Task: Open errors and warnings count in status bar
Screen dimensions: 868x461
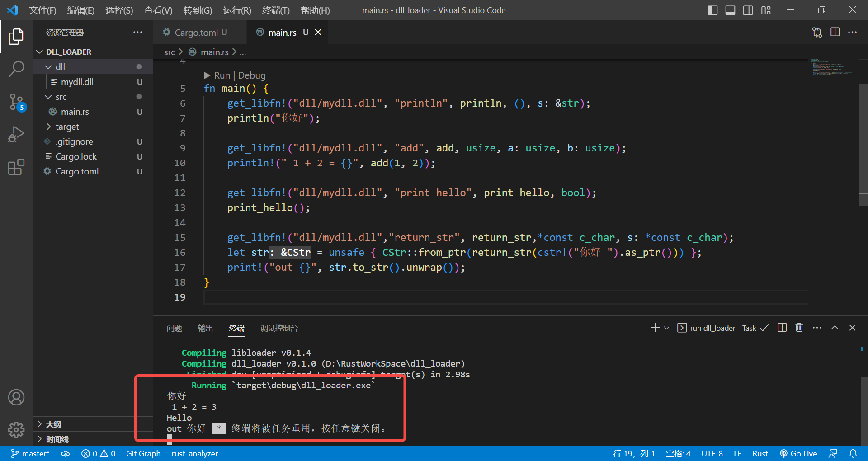Action: click(x=98, y=454)
